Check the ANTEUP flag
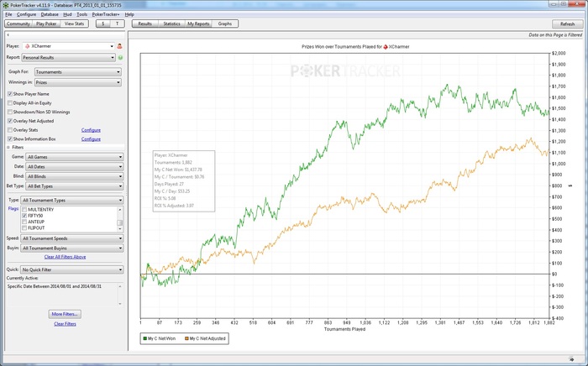This screenshot has height=366, width=588. (24, 222)
